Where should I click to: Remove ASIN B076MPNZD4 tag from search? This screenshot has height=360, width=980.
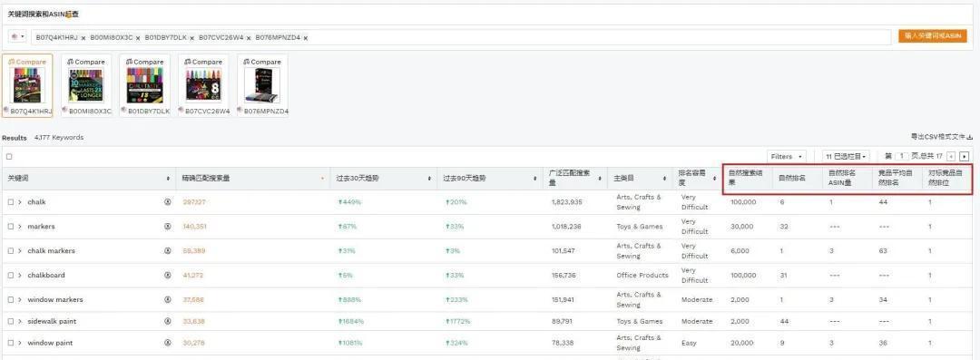(x=306, y=38)
